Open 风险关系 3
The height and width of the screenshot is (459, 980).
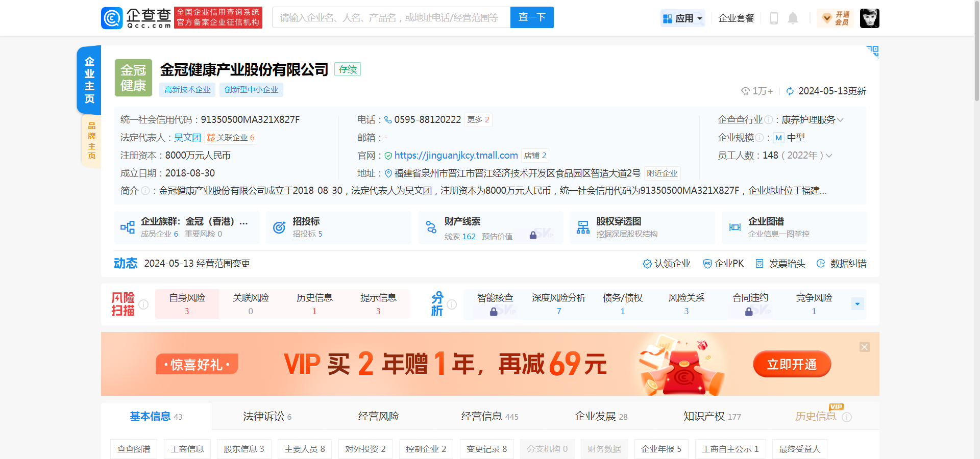(x=687, y=304)
